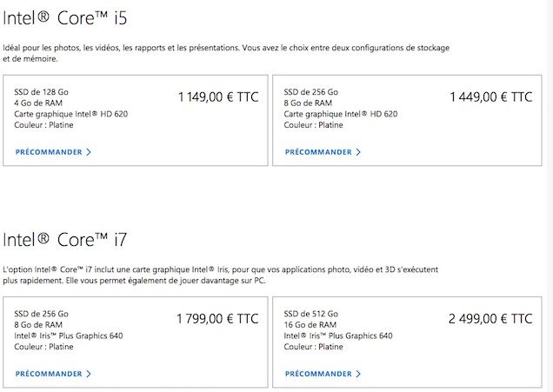
Task: Click the Intel Core i5 heading
Action: [x=72, y=17]
